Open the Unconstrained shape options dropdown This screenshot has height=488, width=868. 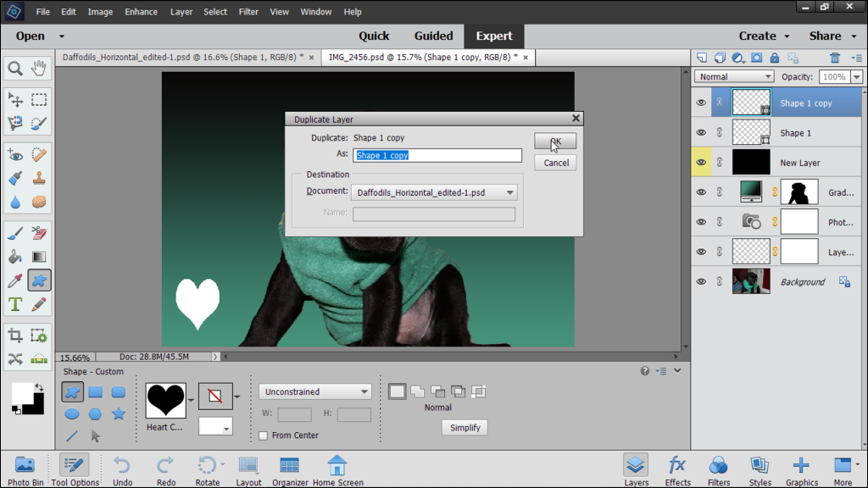[x=315, y=391]
